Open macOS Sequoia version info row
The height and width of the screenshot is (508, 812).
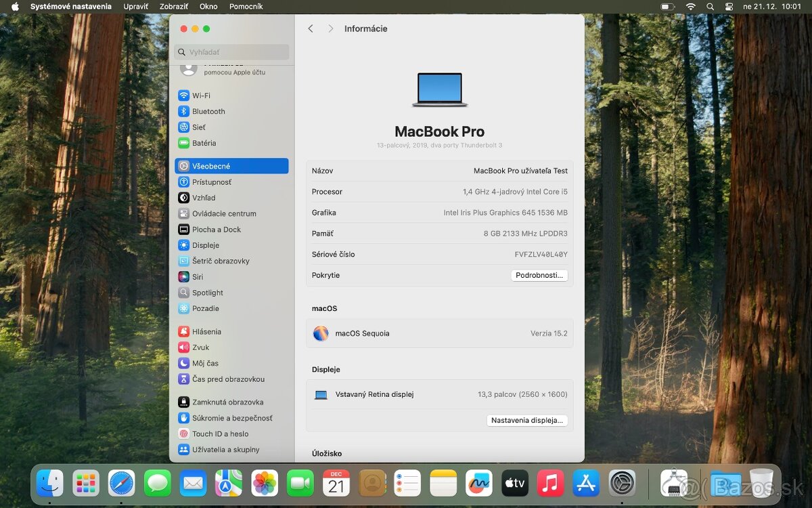(440, 333)
